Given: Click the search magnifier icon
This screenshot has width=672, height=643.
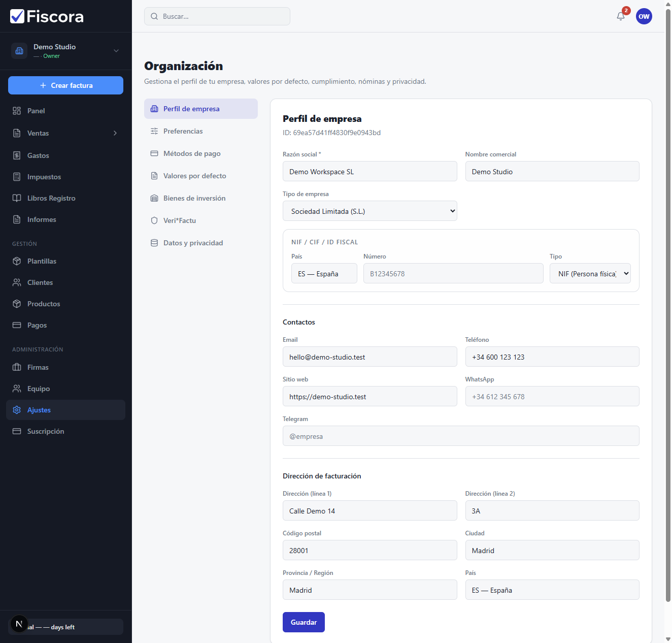Looking at the screenshot, I should pos(154,16).
